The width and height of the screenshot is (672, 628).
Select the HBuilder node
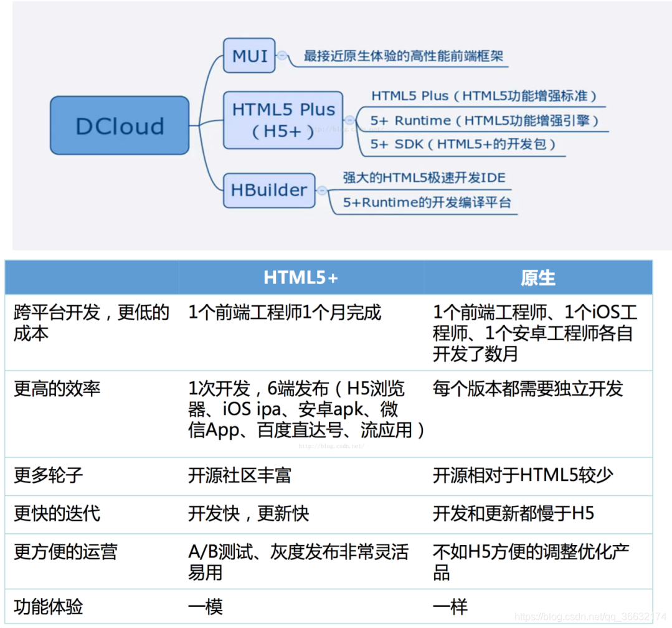[269, 190]
